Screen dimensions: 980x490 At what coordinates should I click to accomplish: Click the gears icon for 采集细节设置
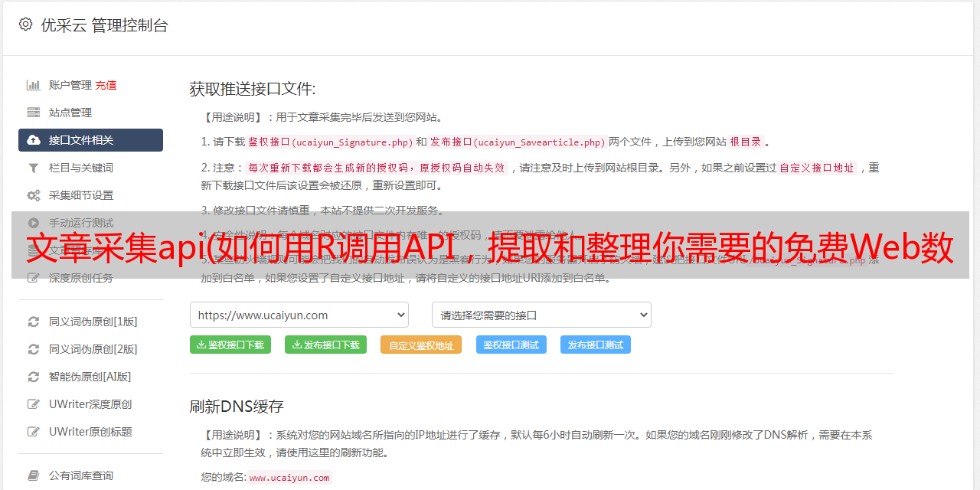pyautogui.click(x=34, y=195)
